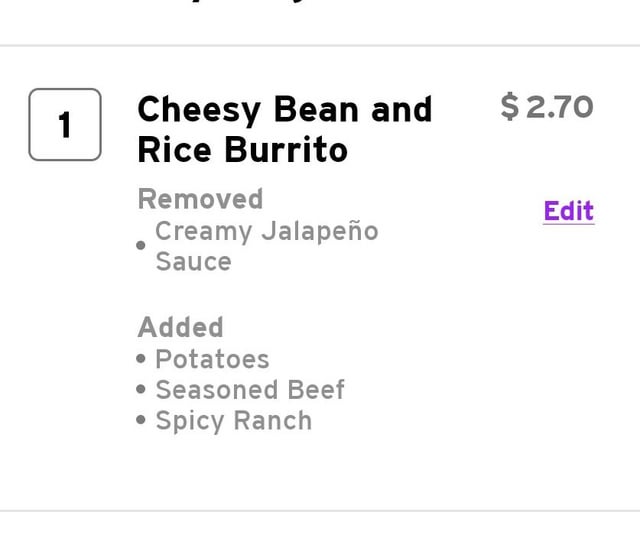Open the Cheesy Bean and Rice Burrito item
This screenshot has width=640, height=551.
(x=284, y=130)
